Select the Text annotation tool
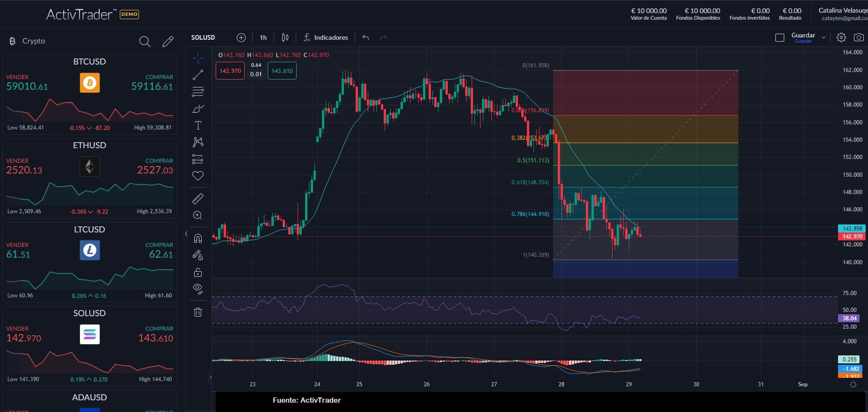Image resolution: width=868 pixels, height=412 pixels. 198,125
